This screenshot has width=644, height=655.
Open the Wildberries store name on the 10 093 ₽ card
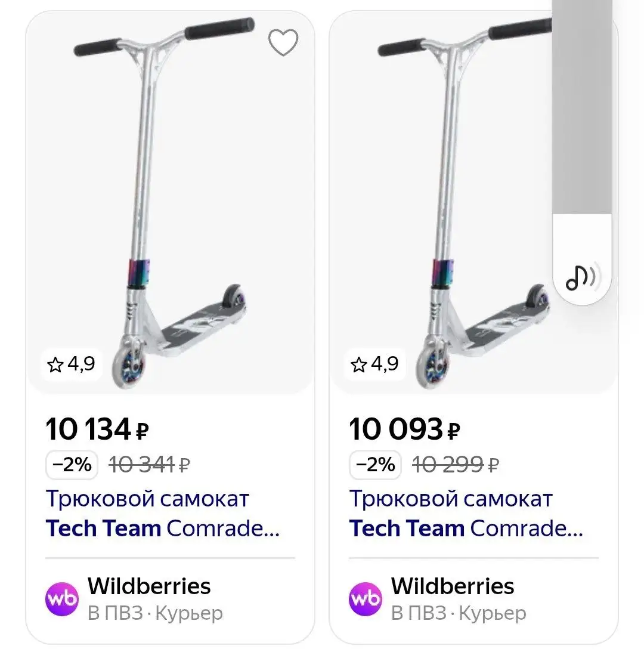click(453, 586)
